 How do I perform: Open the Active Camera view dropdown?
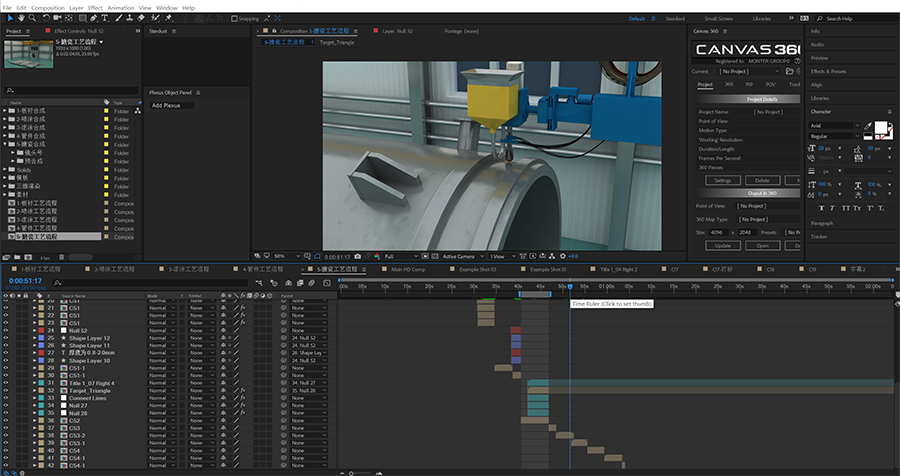pyautogui.click(x=463, y=256)
